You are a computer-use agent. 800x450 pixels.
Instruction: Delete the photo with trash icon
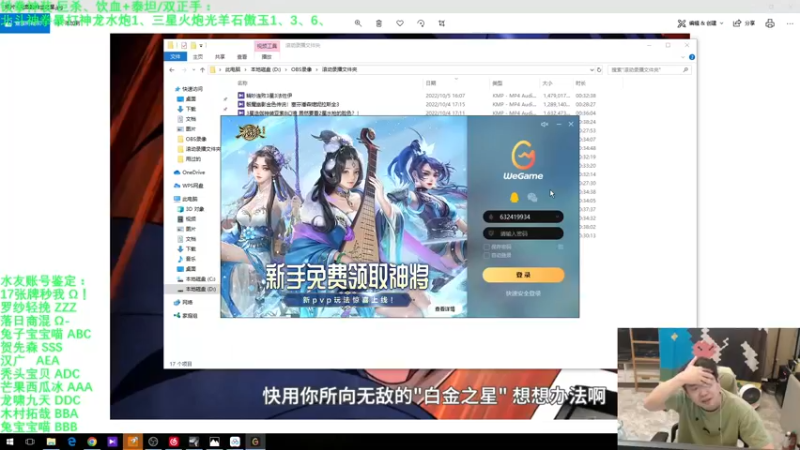click(379, 23)
